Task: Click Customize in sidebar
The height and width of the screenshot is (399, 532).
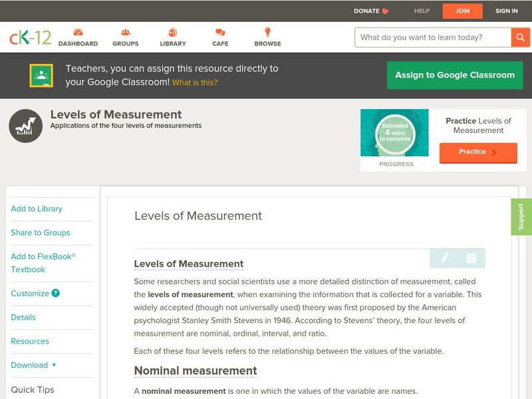Action: click(30, 293)
